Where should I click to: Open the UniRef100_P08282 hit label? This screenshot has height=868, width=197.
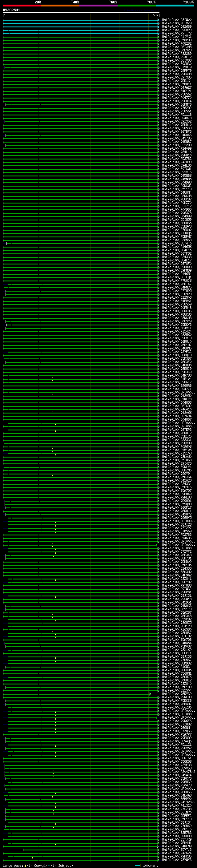pos(177,43)
